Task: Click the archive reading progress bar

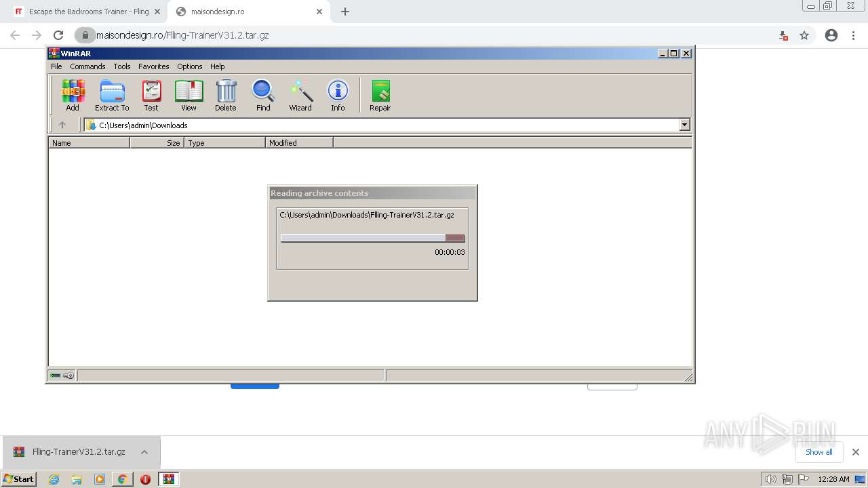Action: (x=372, y=238)
